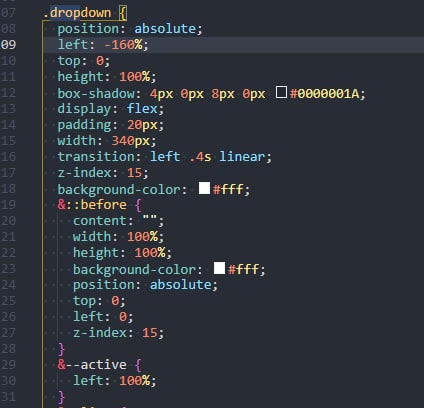Click opening brace after &::before
This screenshot has height=408, width=424.
click(x=138, y=205)
